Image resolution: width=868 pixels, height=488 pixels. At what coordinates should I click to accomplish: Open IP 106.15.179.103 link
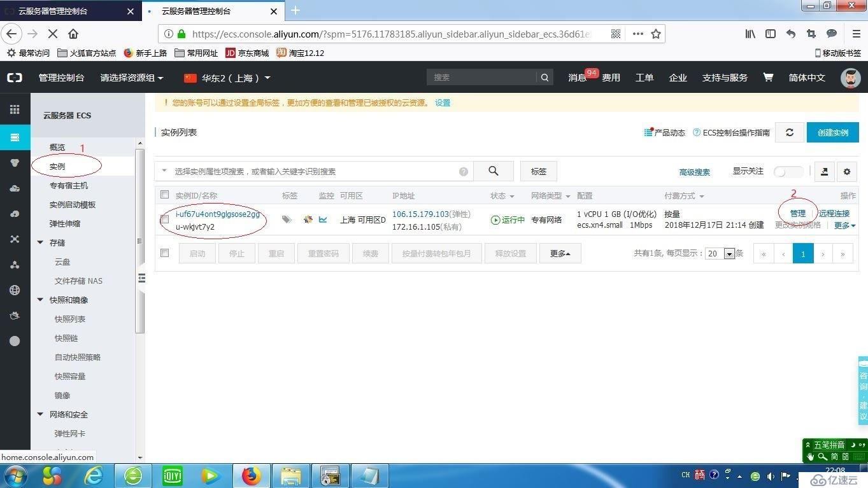coord(420,214)
